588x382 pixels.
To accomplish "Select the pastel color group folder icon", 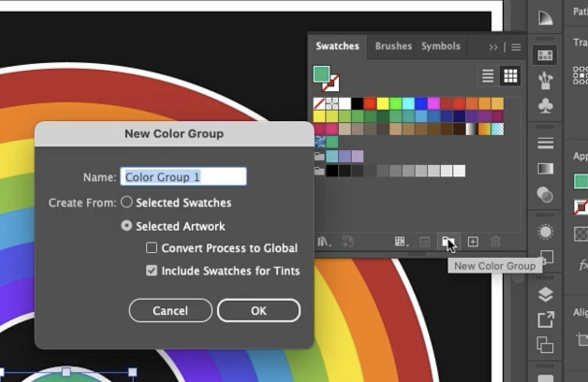I will [319, 157].
